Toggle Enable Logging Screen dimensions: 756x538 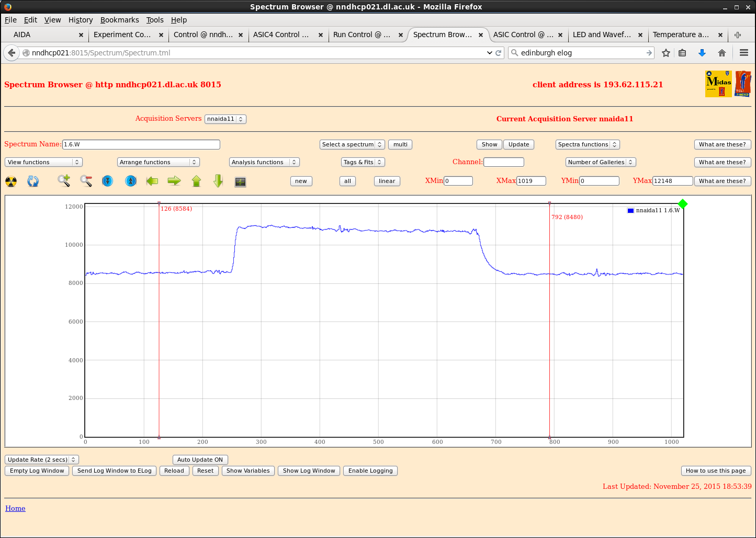pyautogui.click(x=370, y=471)
